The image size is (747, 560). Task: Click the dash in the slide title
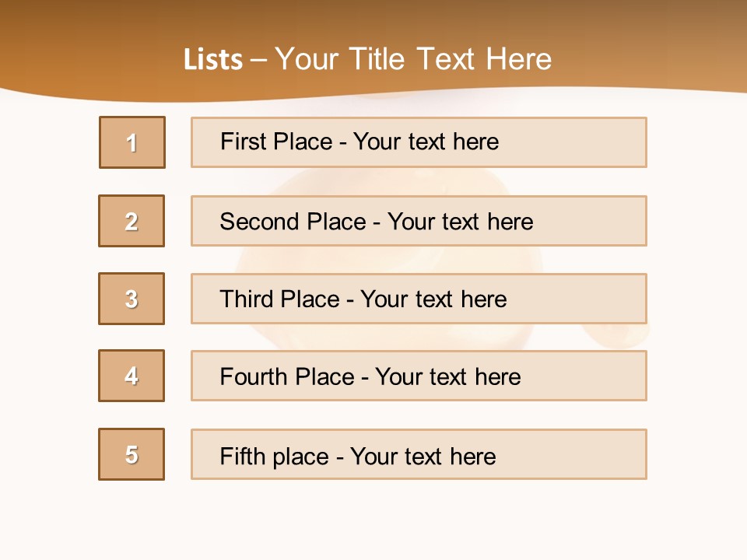tap(258, 59)
